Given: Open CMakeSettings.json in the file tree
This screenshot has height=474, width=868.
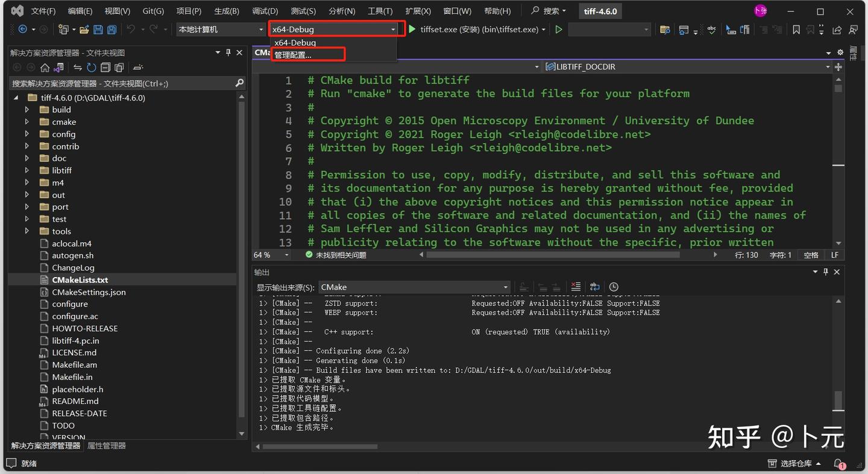Looking at the screenshot, I should 89,292.
